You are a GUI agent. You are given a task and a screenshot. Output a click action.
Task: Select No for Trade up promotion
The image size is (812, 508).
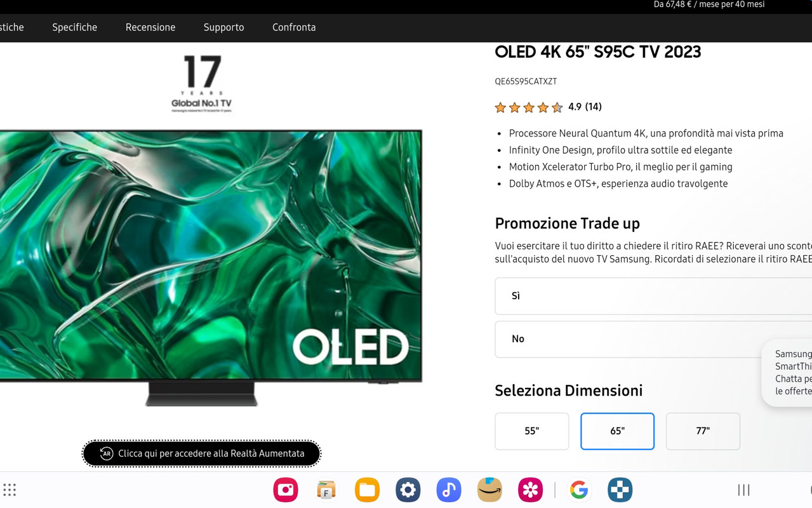tap(653, 339)
